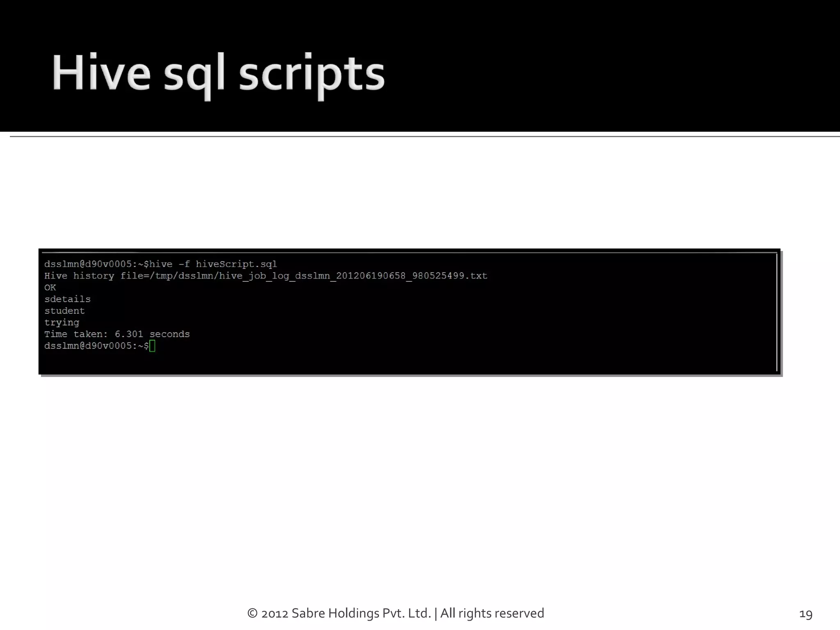
Task: Click the 'hive -f hiveScript.sql' command text
Action: pyautogui.click(x=213, y=264)
